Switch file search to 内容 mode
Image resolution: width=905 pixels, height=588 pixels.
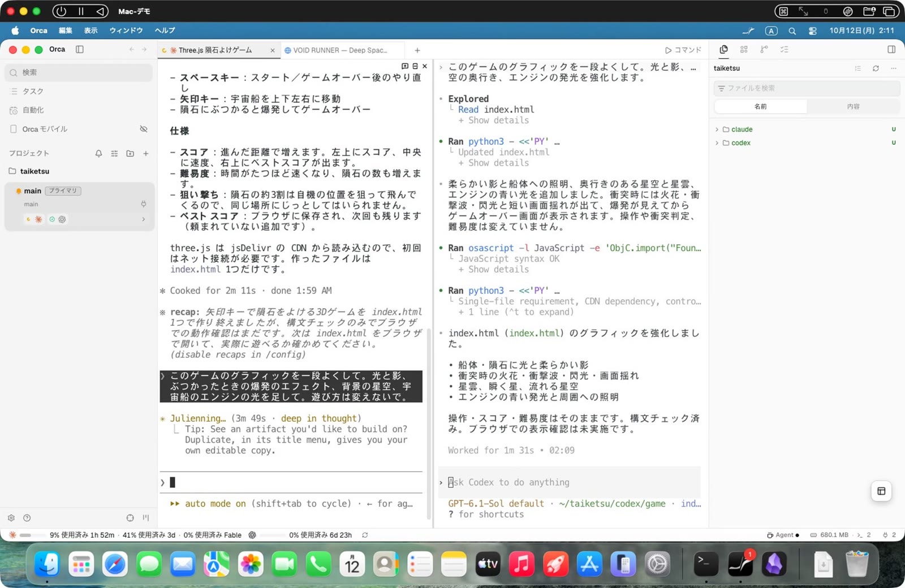tap(853, 106)
